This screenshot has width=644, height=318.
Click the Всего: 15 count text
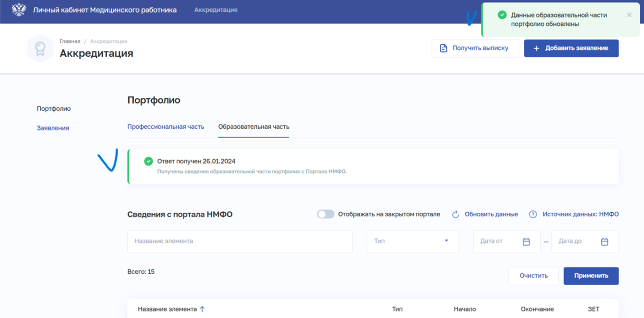tap(141, 272)
